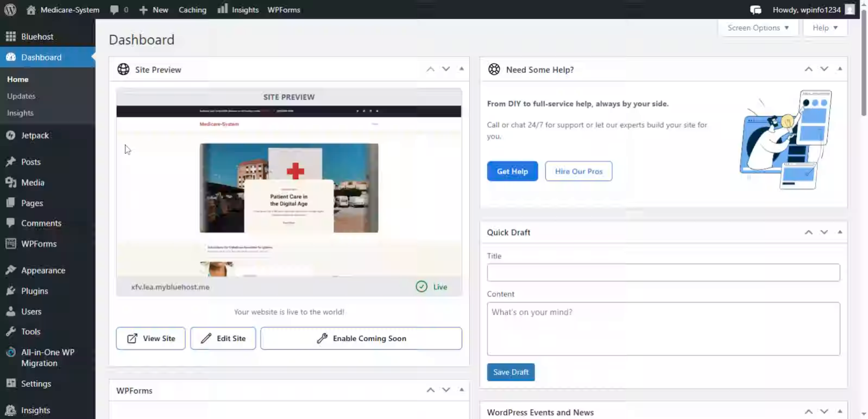Screen dimensions: 868x419
Task: Collapse the Site Preview widget
Action: 461,69
